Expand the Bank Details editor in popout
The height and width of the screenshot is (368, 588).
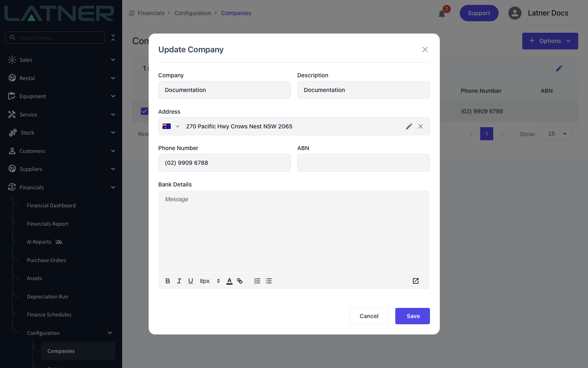click(x=416, y=281)
